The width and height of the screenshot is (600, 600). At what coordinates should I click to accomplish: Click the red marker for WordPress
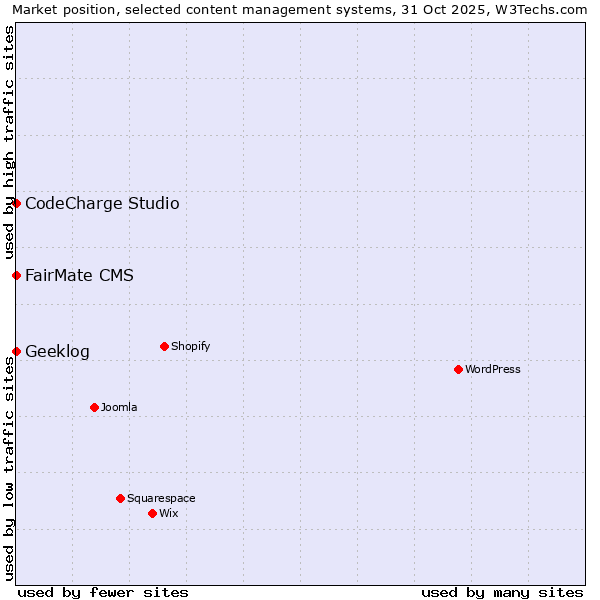click(x=458, y=369)
